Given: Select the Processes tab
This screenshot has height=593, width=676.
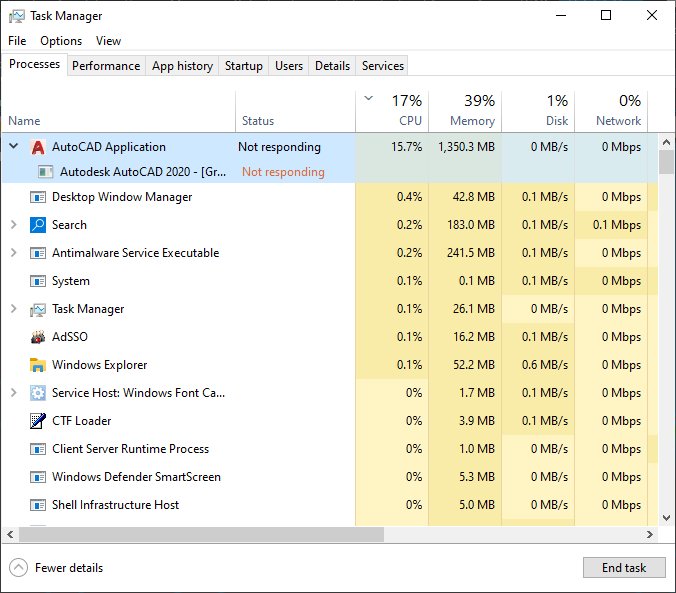Looking at the screenshot, I should coord(34,64).
